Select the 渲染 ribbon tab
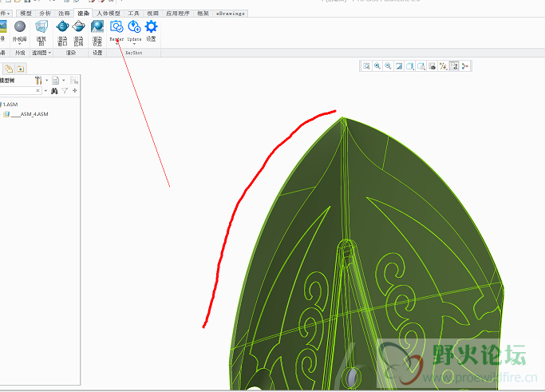 [84, 14]
